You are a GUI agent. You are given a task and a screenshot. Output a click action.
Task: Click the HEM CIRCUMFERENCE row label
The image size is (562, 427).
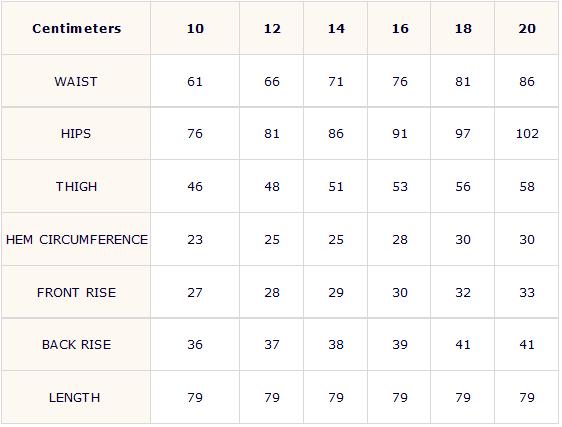tap(77, 239)
